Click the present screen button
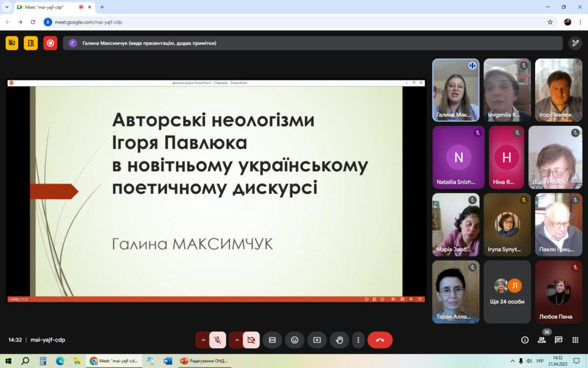This screenshot has height=368, width=588. click(316, 340)
